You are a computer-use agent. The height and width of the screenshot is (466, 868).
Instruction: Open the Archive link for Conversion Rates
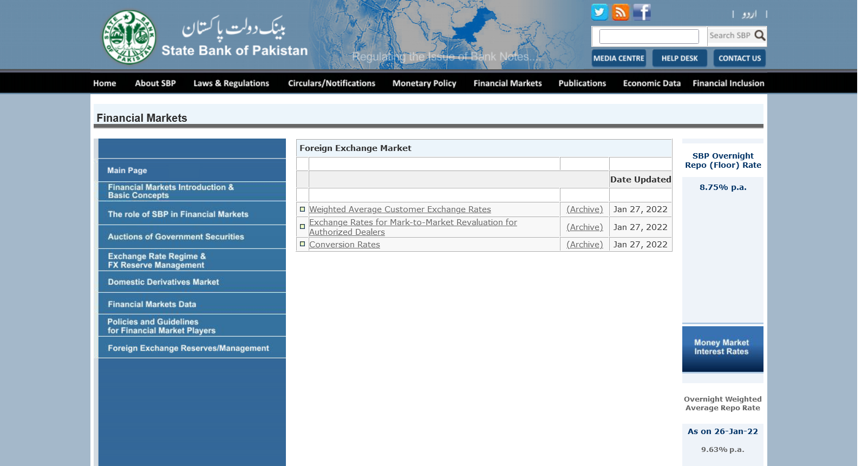click(584, 245)
